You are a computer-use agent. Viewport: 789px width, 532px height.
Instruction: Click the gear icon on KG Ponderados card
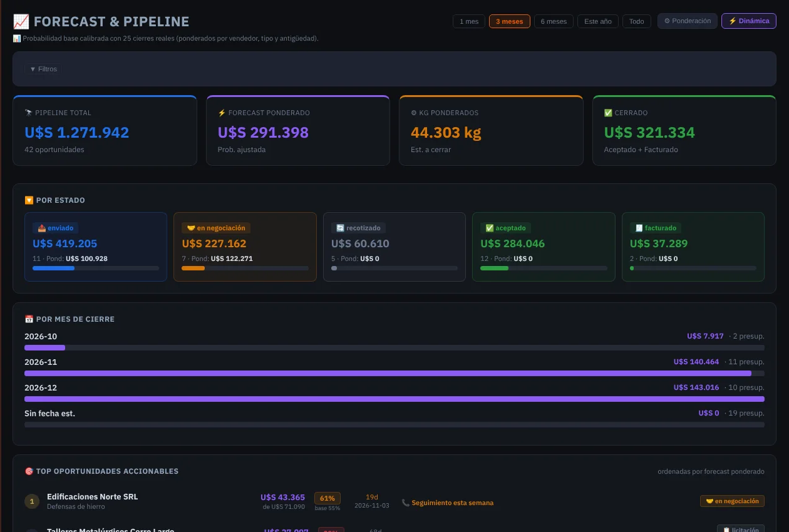[x=414, y=113]
